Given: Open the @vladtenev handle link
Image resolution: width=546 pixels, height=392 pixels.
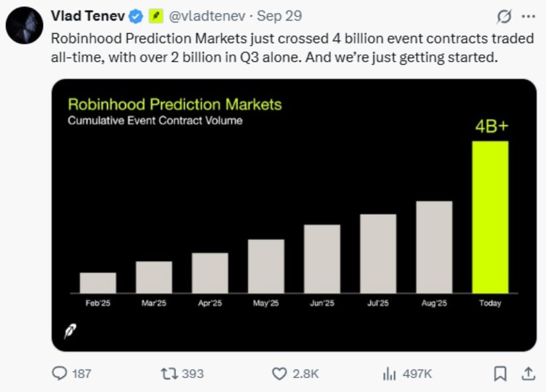Looking at the screenshot, I should point(208,15).
